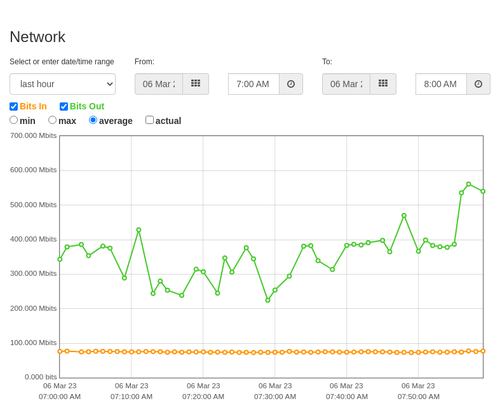Click the Bits Out point near 430 Mbits at 07:11

(139, 230)
